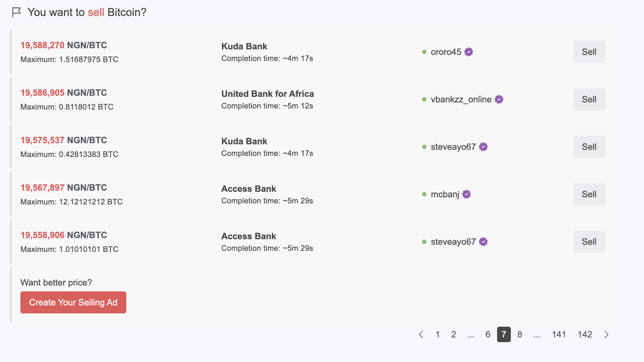This screenshot has width=644, height=362.
Task: Click vbankzz_online's purple verified badge
Action: click(499, 99)
